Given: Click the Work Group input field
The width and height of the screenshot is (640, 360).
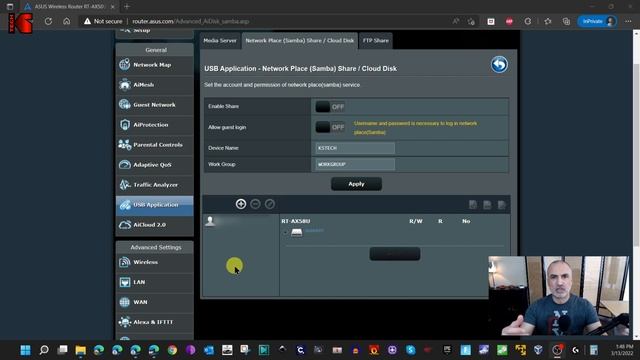Looking at the screenshot, I should click(x=355, y=164).
